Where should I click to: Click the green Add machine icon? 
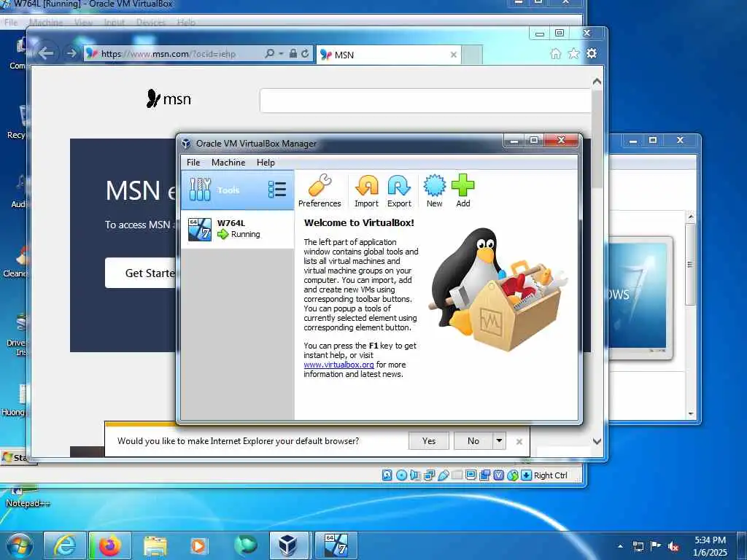[x=462, y=190]
